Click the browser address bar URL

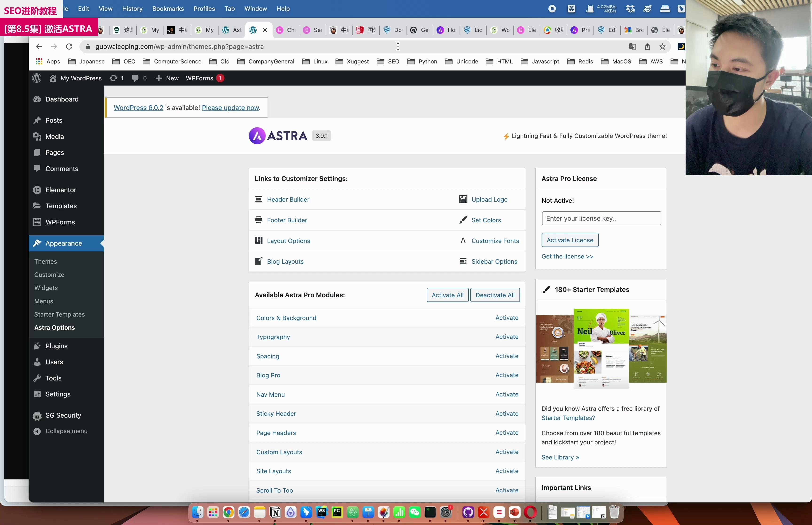tap(179, 47)
